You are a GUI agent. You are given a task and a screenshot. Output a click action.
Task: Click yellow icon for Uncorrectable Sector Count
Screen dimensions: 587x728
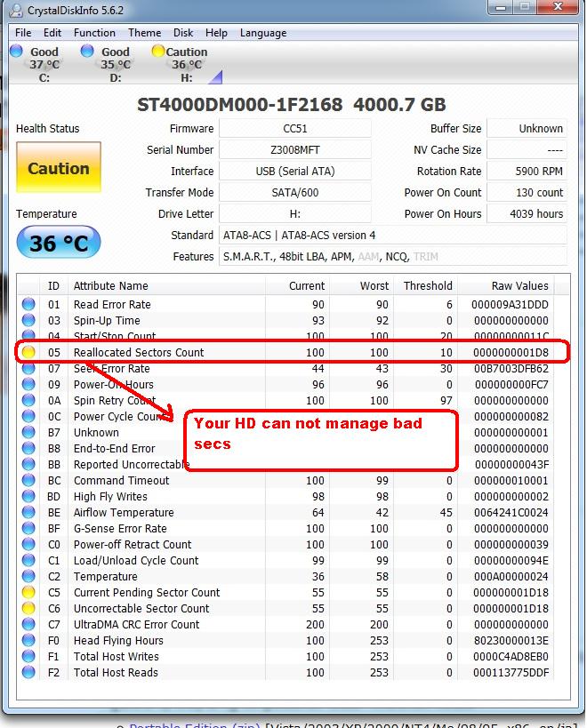coord(28,608)
